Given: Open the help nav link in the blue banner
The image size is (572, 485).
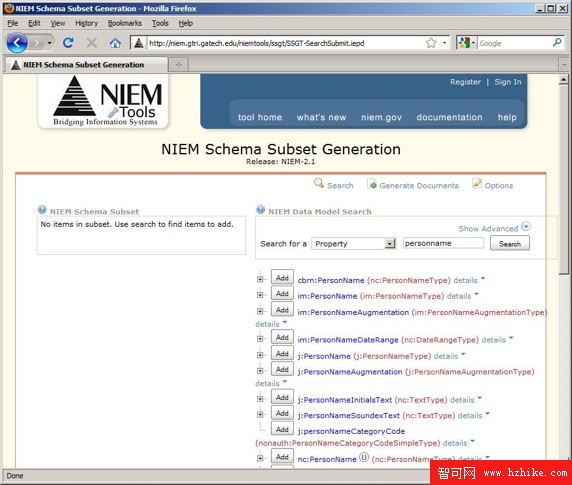Looking at the screenshot, I should tap(507, 117).
